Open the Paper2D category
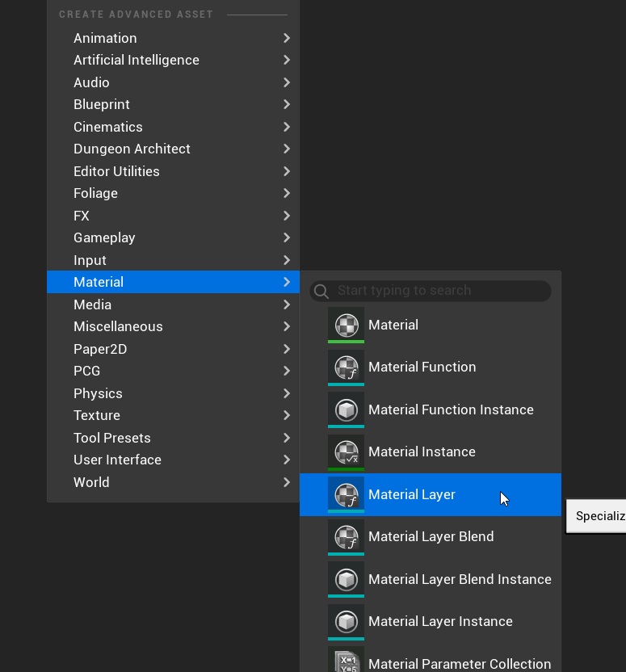 pos(100,349)
